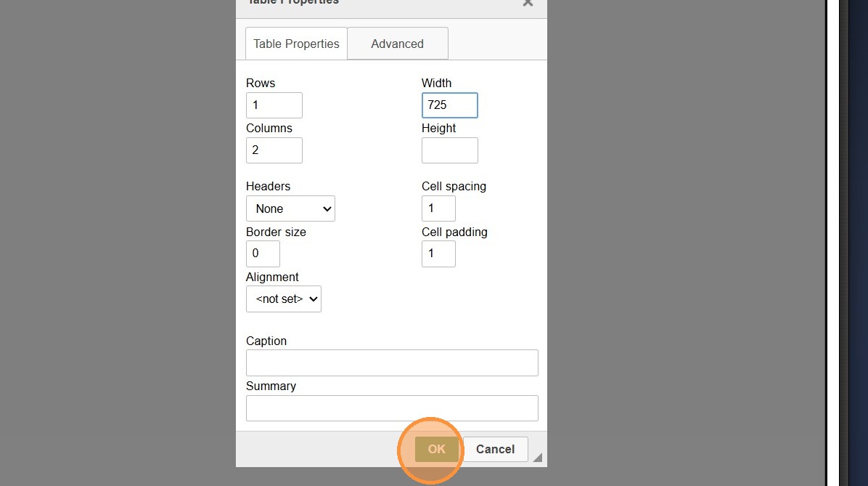Click the Cell spacing input
868x486 pixels.
[x=438, y=208]
